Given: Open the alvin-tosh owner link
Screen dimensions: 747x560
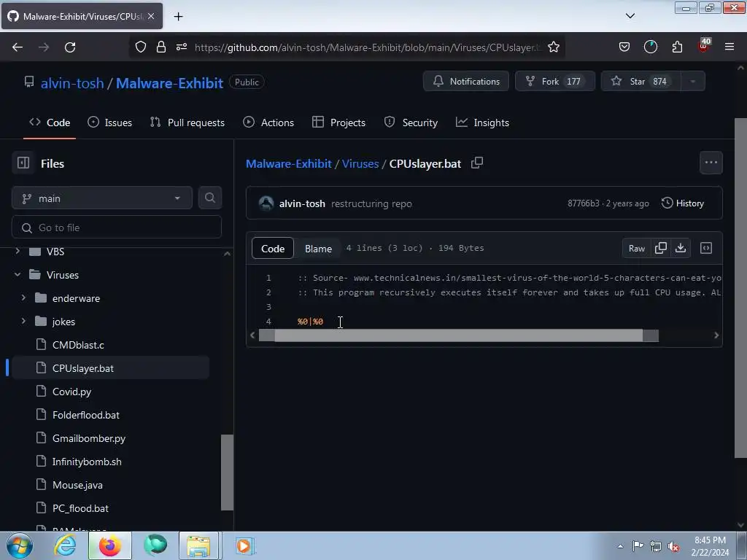Looking at the screenshot, I should pos(72,83).
